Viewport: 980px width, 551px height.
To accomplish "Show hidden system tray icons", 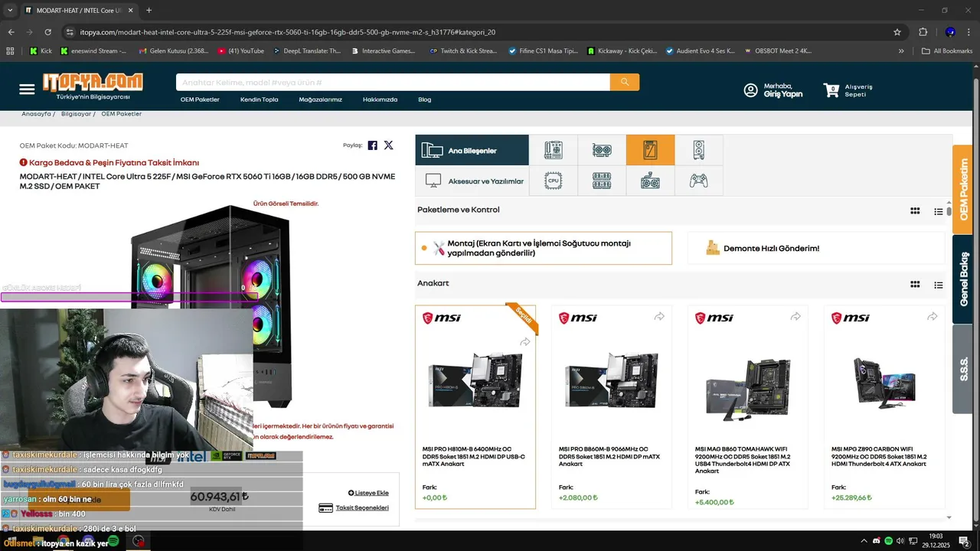I will 864,541.
